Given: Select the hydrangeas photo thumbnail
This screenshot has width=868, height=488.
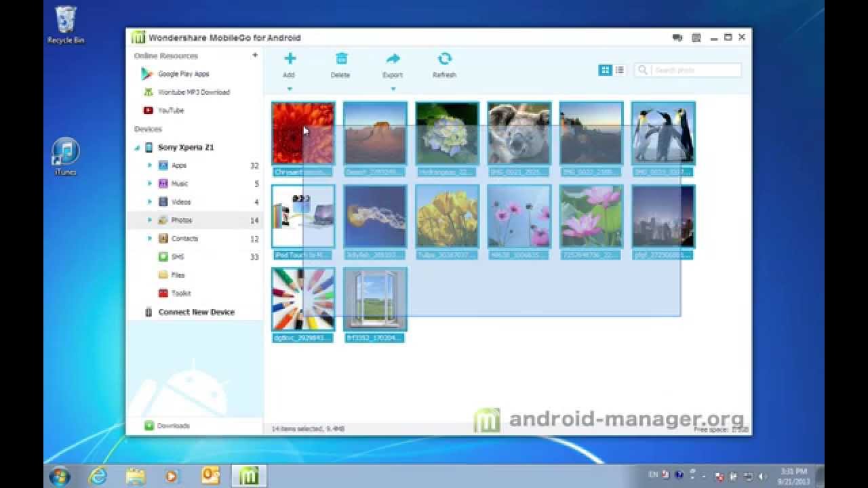Looking at the screenshot, I should (x=447, y=133).
